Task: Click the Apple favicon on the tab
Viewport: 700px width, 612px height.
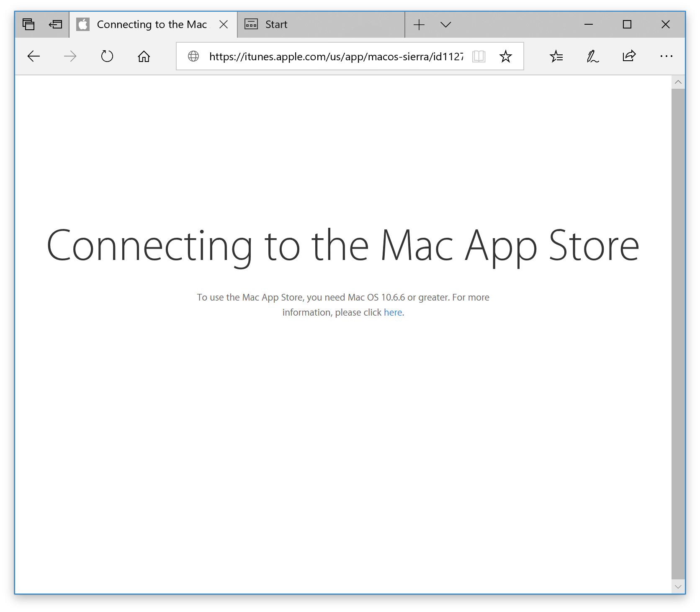Action: pyautogui.click(x=83, y=24)
